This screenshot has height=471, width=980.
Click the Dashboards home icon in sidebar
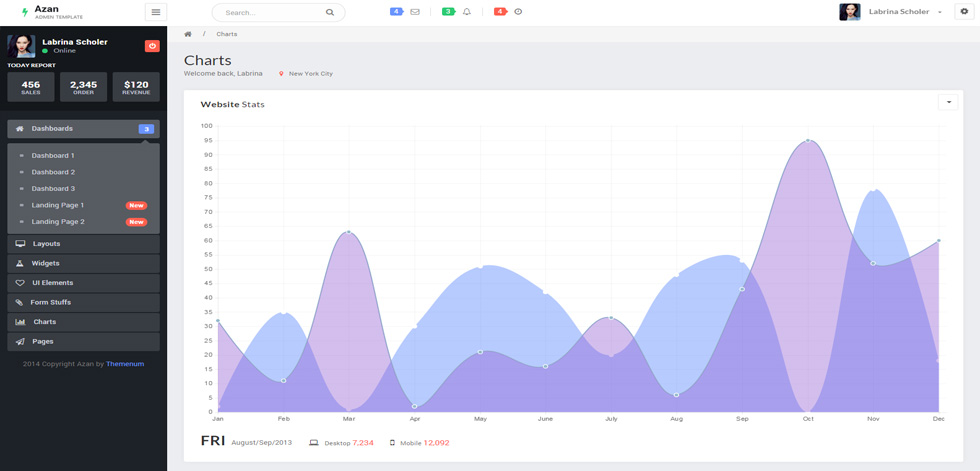coord(19,129)
